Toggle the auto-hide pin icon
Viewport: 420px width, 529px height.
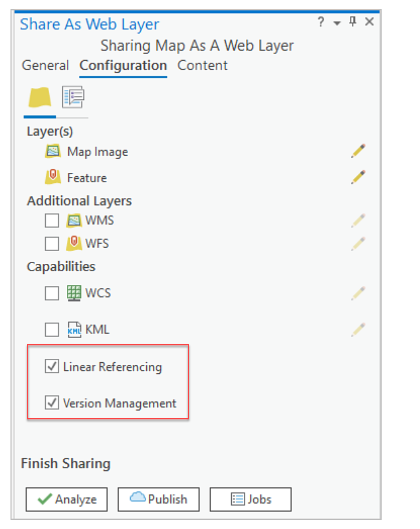[352, 22]
